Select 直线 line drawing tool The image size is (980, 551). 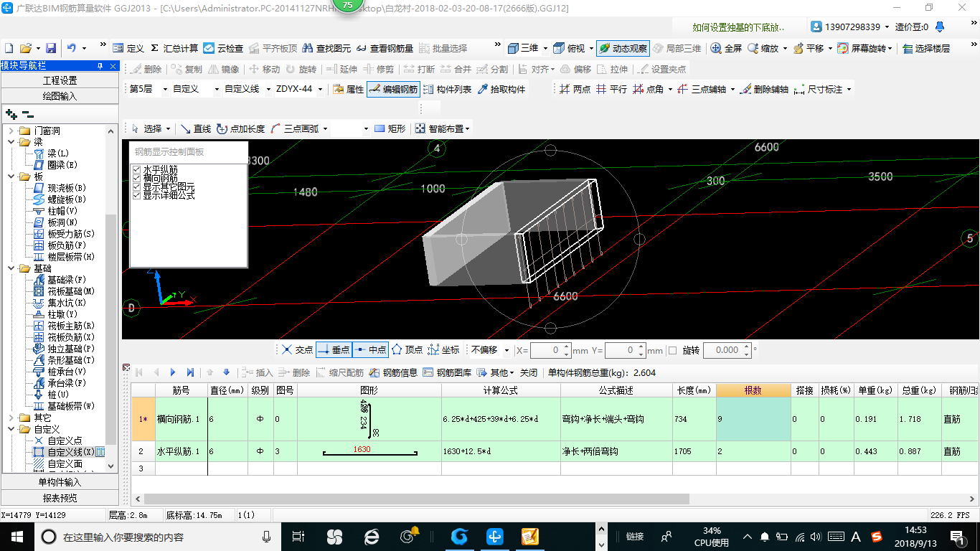tap(195, 129)
